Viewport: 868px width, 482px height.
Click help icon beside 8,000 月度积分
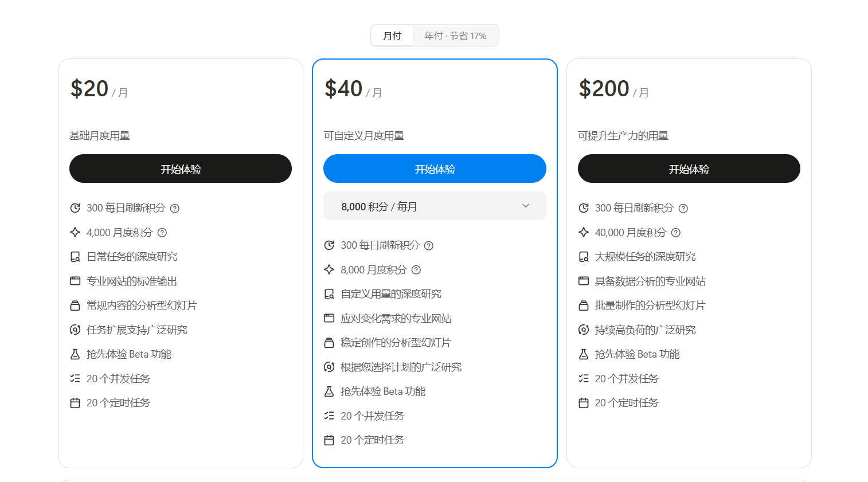pos(416,270)
